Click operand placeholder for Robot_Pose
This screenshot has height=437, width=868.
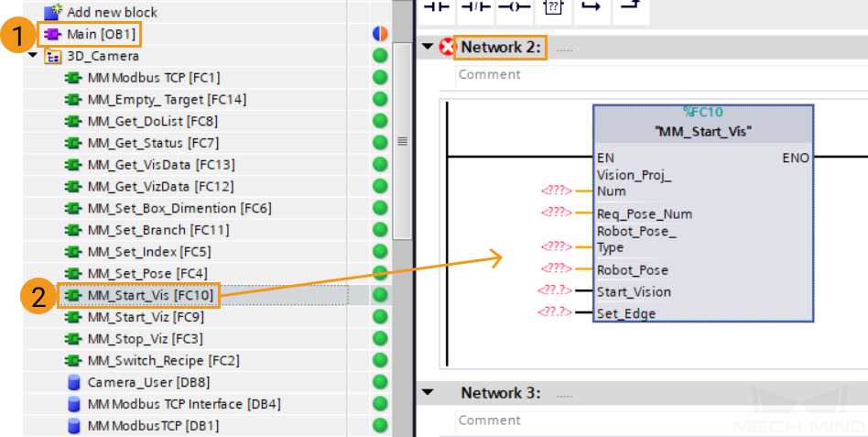tap(557, 268)
